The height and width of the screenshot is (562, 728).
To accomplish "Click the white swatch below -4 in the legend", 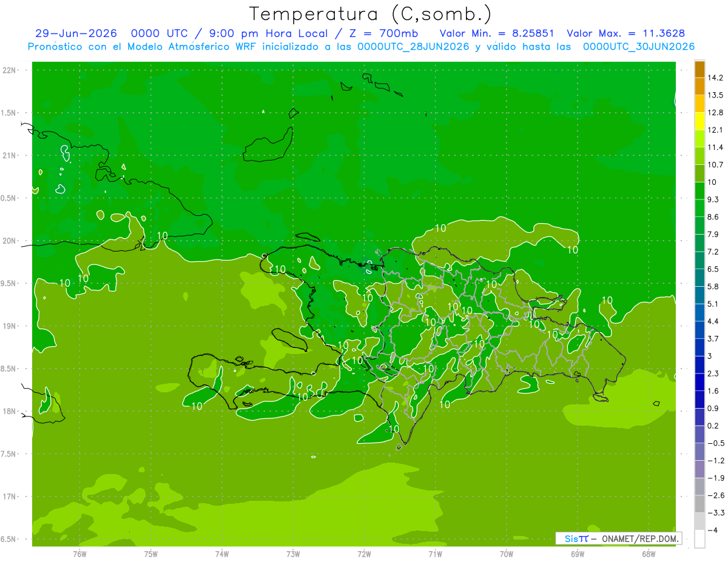I will click(699, 539).
